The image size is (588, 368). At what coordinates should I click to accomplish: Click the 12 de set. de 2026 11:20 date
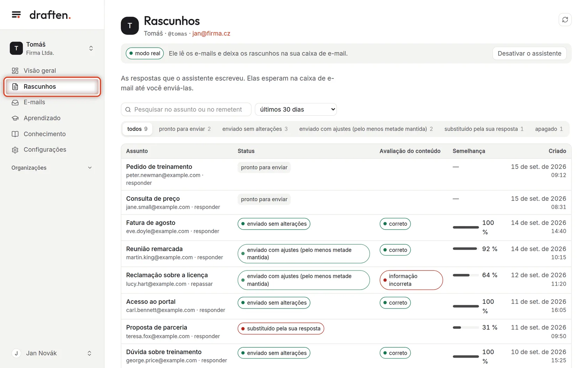click(538, 279)
